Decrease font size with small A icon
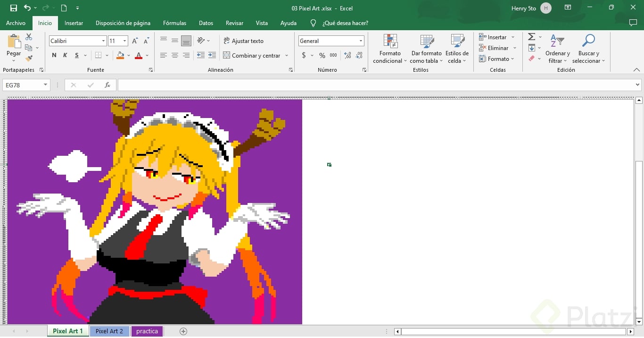The width and height of the screenshot is (644, 338). point(146,41)
